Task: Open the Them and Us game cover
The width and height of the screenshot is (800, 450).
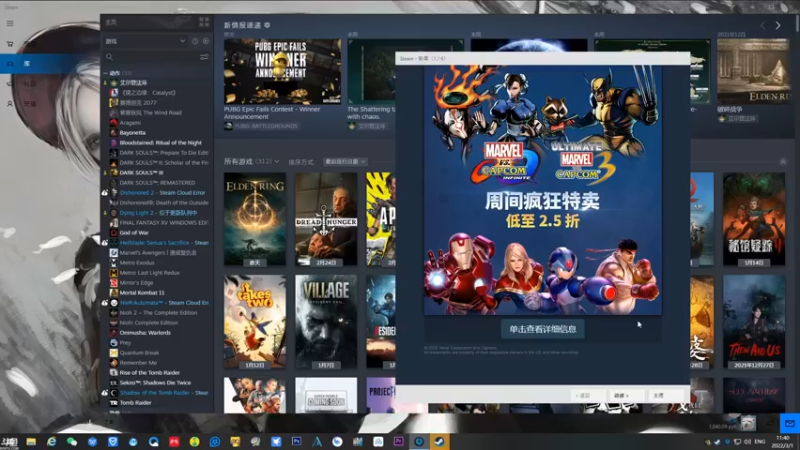Action: coord(754,322)
